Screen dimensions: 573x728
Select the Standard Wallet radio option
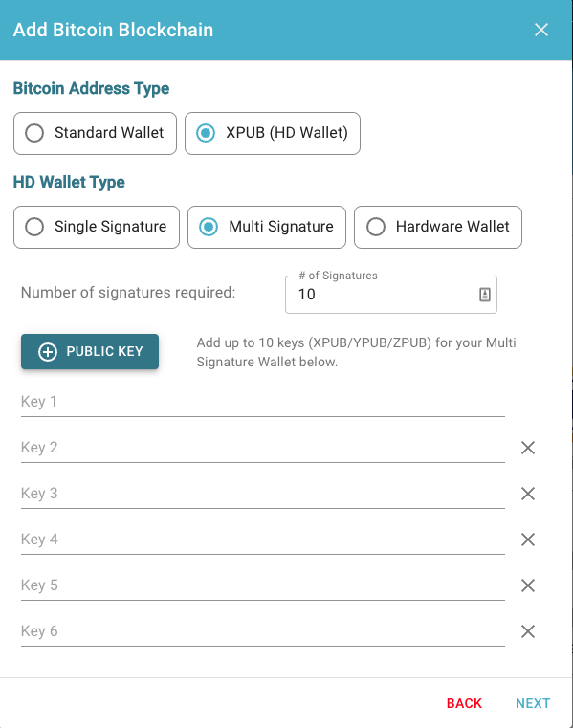[96, 133]
